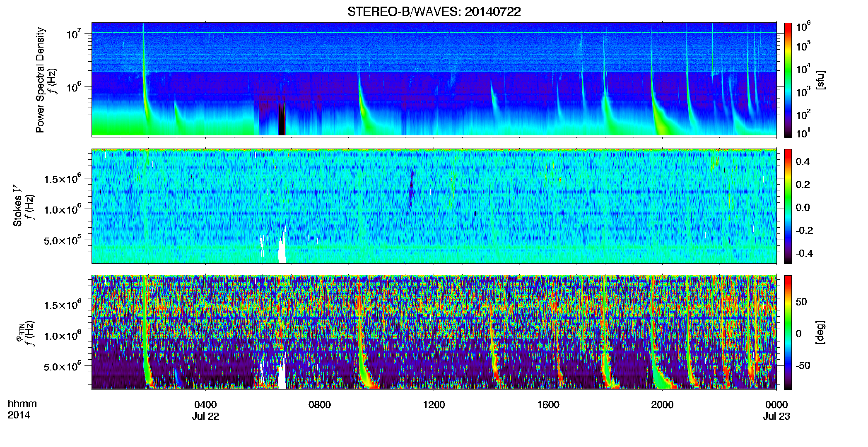Click the Stokes V color bar
The image size is (868, 447).
click(x=788, y=206)
